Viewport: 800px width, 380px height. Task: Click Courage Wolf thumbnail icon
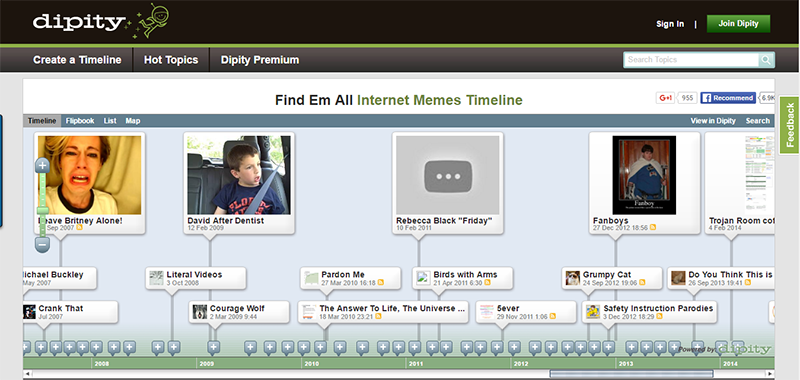tap(199, 312)
